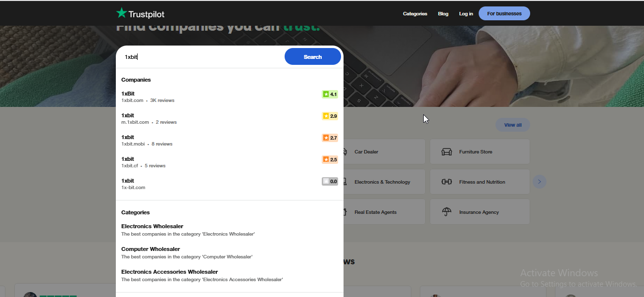The width and height of the screenshot is (644, 297).
Task: Select the m.1xbit.com company result
Action: (x=230, y=119)
